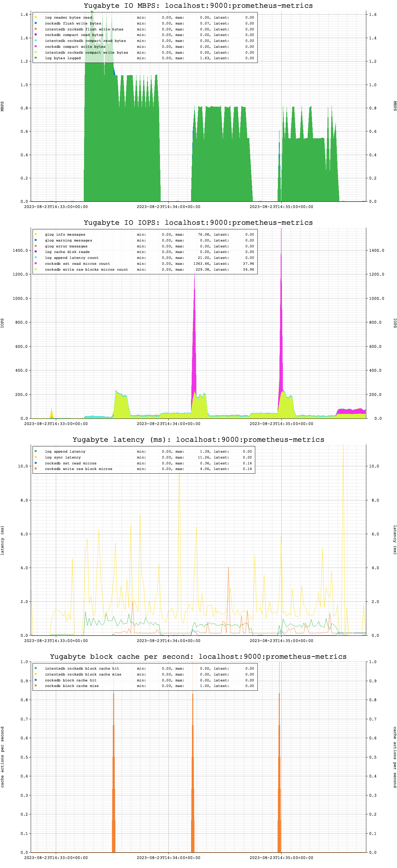Click the purple rocksdb compact read bytes swatch
This screenshot has height=868, width=397.
36,34
